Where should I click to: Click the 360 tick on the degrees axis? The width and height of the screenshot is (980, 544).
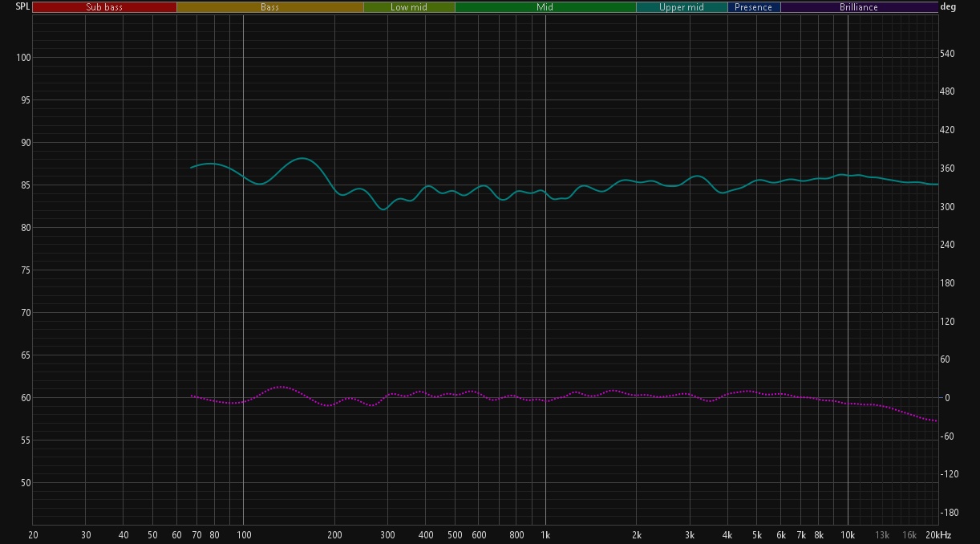tap(947, 168)
